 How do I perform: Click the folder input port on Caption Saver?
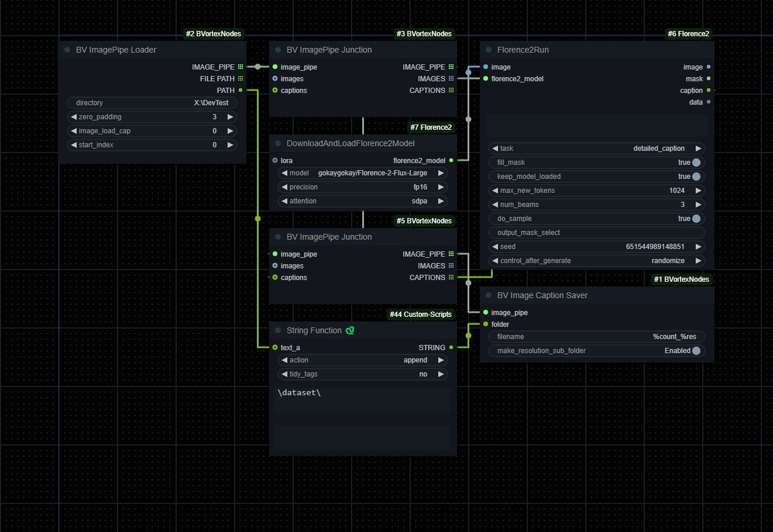point(486,324)
